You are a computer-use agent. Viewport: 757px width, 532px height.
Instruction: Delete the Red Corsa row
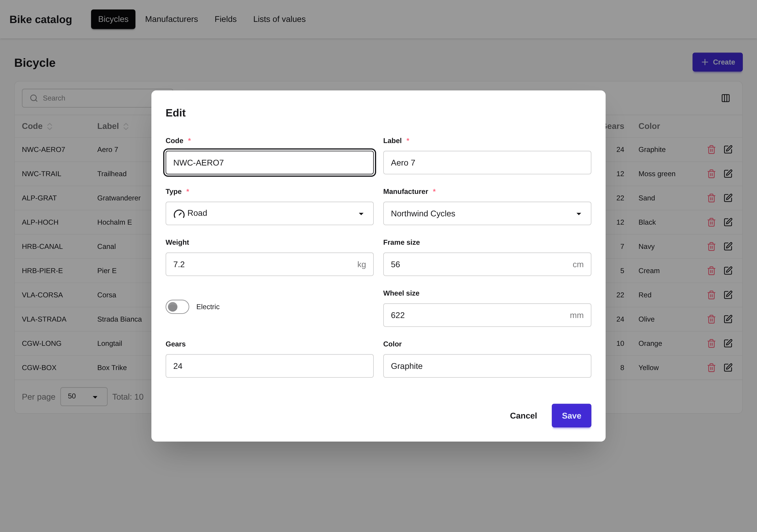tap(711, 295)
